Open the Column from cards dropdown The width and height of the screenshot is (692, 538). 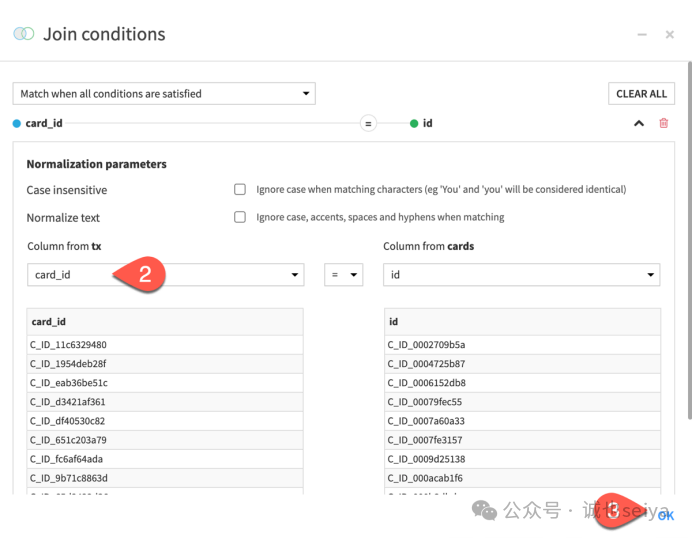(521, 275)
